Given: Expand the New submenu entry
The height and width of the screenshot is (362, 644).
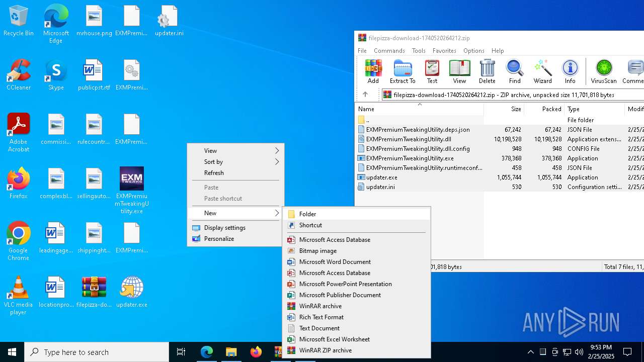Looking at the screenshot, I should point(235,213).
